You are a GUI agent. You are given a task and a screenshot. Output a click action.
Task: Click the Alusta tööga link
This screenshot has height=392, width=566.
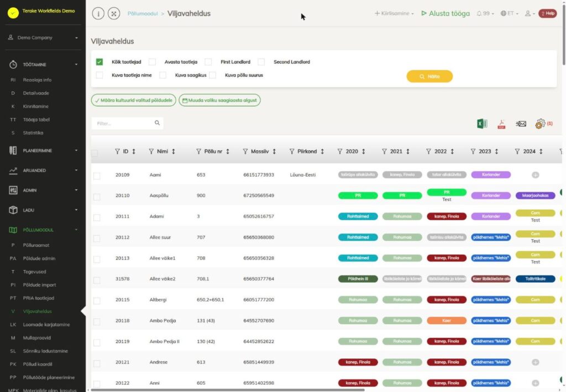[x=446, y=13]
